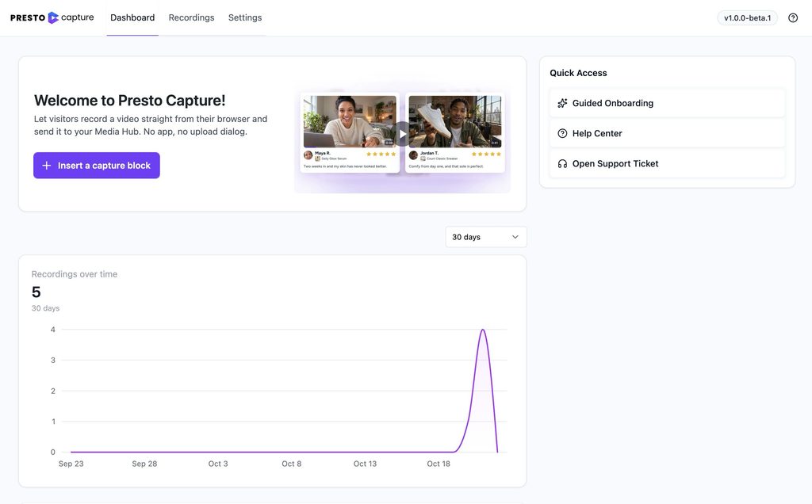Viewport: 812px width, 504px height.
Task: Click the chevron on the 30 days dropdown
Action: 515,237
